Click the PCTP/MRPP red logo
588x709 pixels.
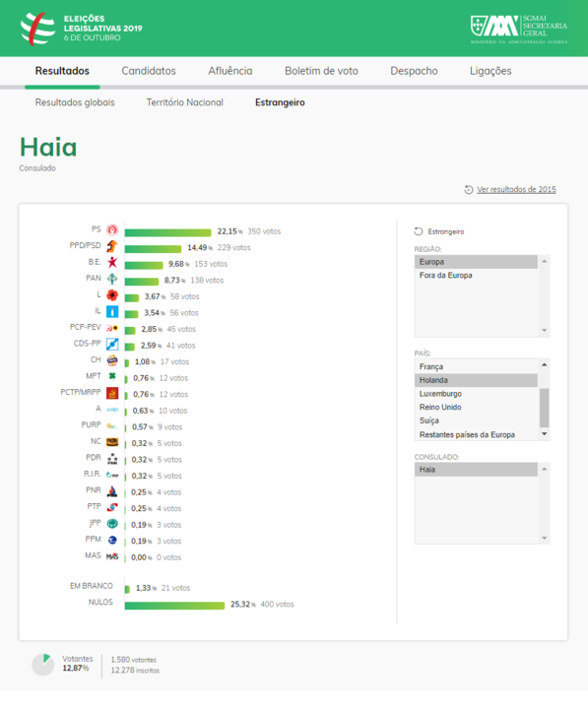(x=112, y=393)
